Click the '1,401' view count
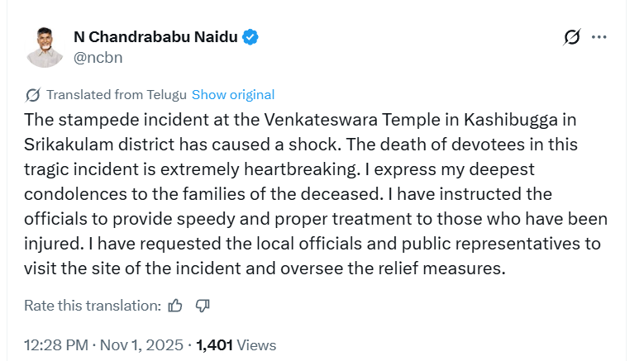The height and width of the screenshot is (361, 644). (214, 345)
